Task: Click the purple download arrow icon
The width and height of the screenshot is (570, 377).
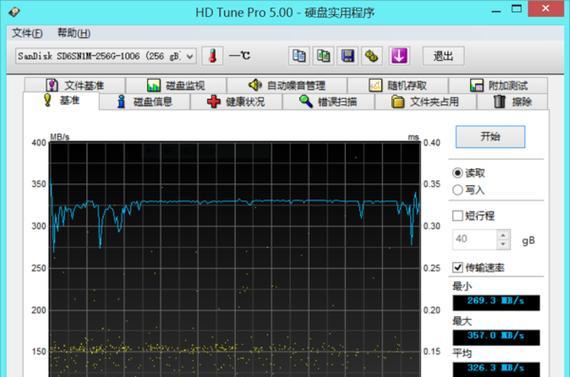Action: click(399, 56)
